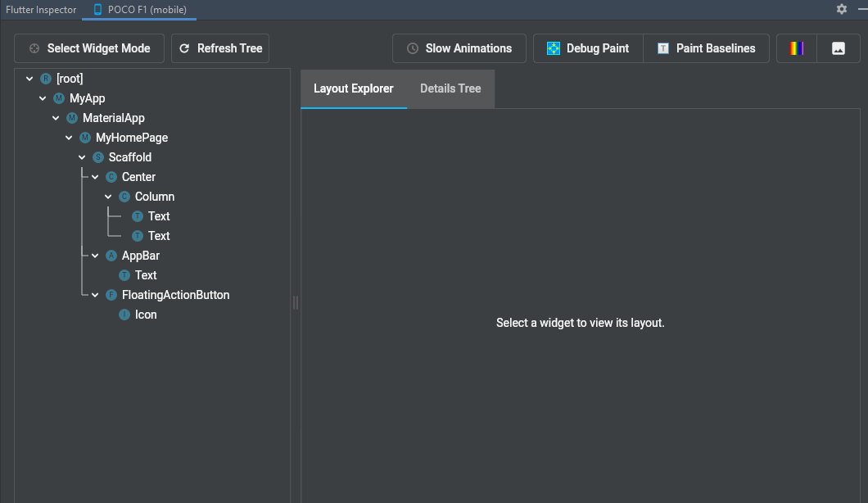Collapse the [root] node arrow

pos(29,79)
